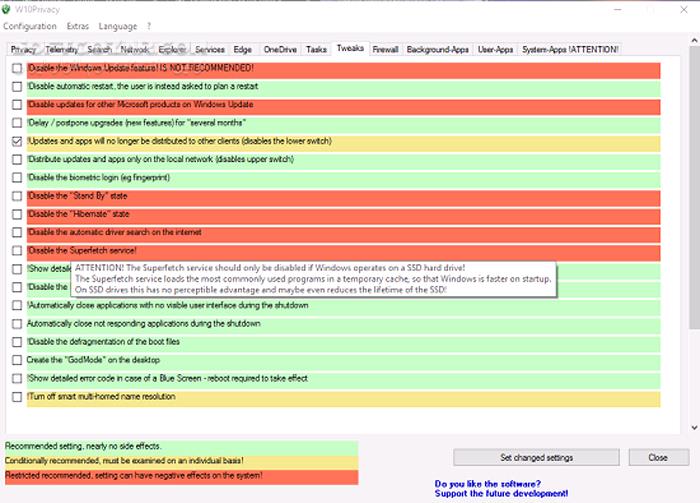Click the Superfetch ATTENTION tooltip text
The height and width of the screenshot is (503, 700).
click(x=313, y=279)
